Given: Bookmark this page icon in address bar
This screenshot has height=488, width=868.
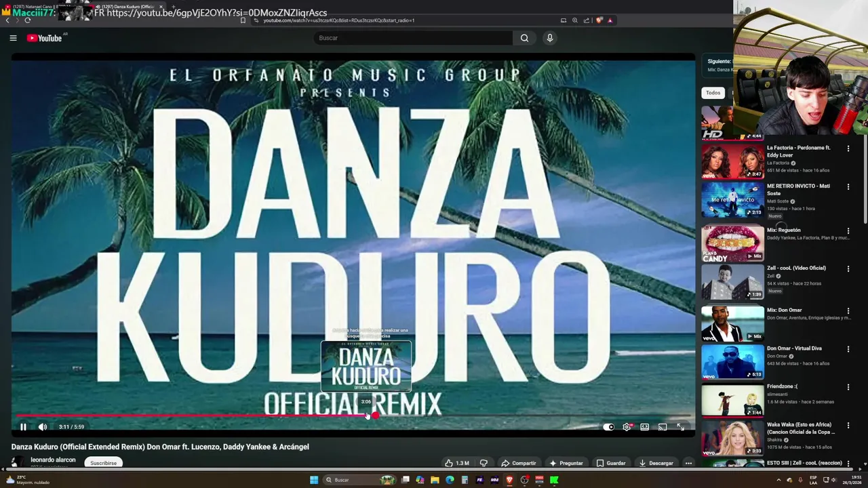Looking at the screenshot, I should 243,20.
